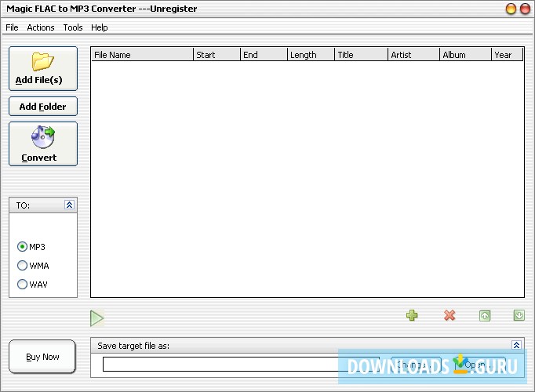
Task: Play the selected file with green arrow
Action: 97,318
